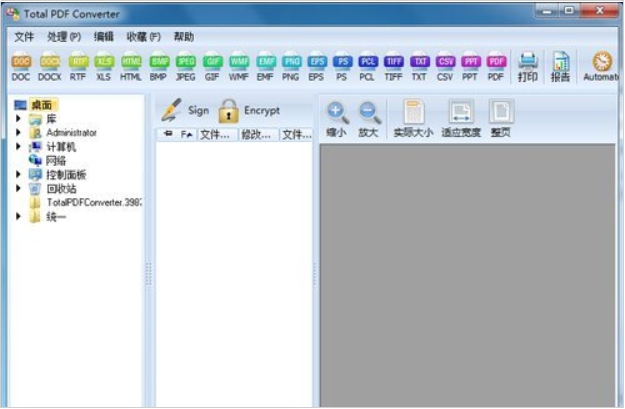The height and width of the screenshot is (409, 625).
Task: Select 控制面板 in the tree
Action: [66, 175]
